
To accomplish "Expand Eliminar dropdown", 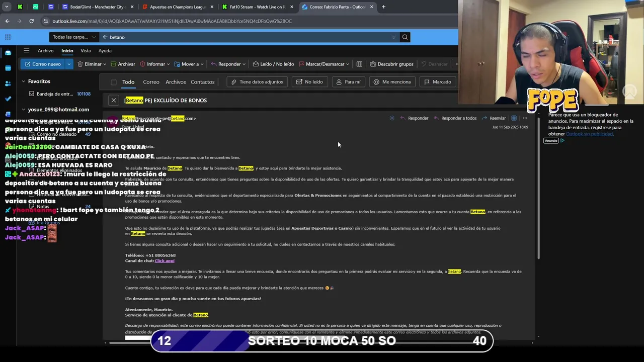I will click(x=105, y=64).
